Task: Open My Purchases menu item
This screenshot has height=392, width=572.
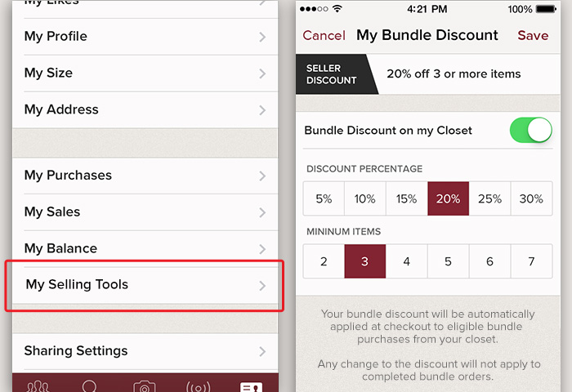Action: tap(68, 176)
